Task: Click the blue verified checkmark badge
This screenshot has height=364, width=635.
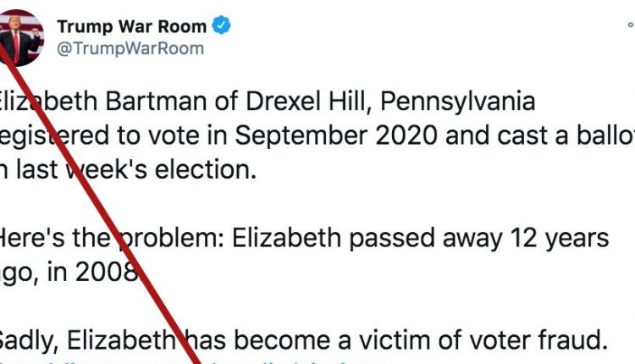Action: [x=221, y=26]
